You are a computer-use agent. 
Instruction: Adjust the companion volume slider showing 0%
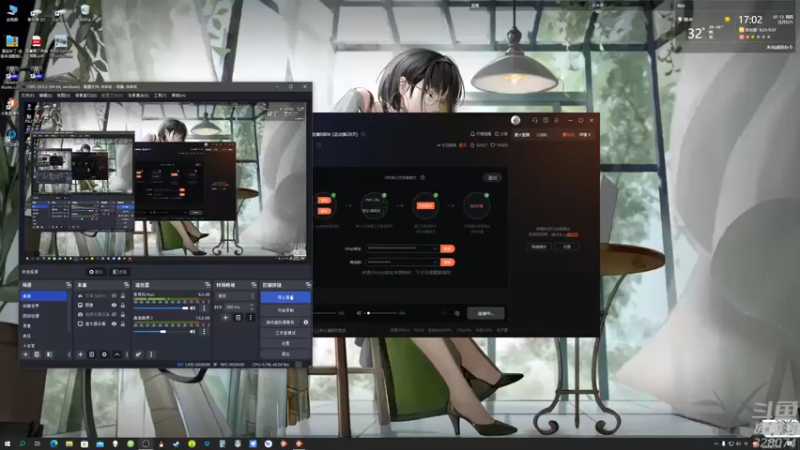click(x=382, y=313)
